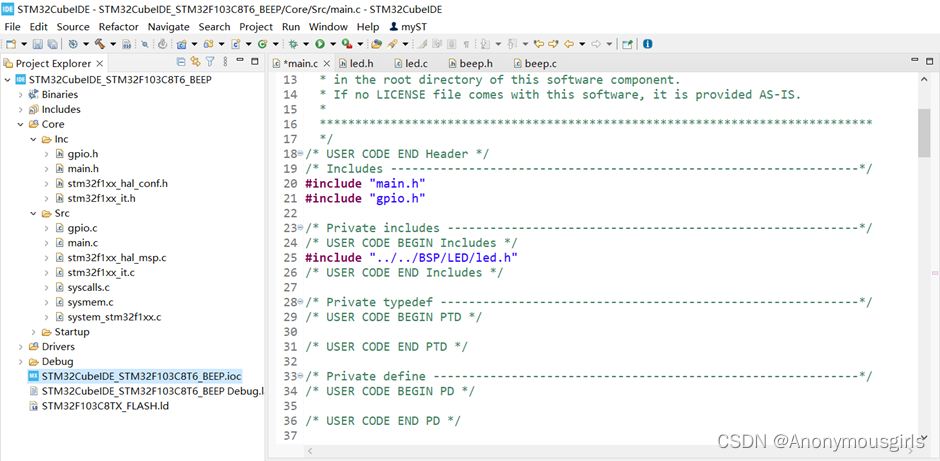Collapse the STM32CubeIDE_STM32F103C8T6_BEEP project node
940x461 pixels.
click(x=7, y=80)
